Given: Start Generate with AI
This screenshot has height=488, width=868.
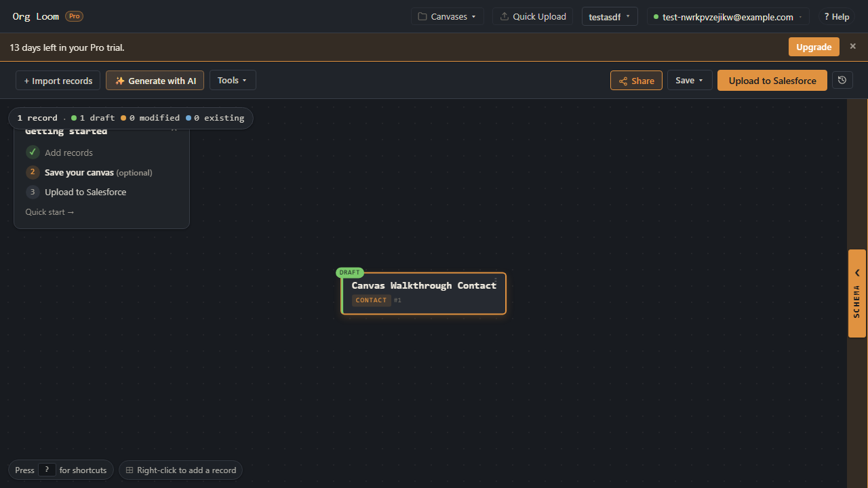Looking at the screenshot, I should click(155, 81).
